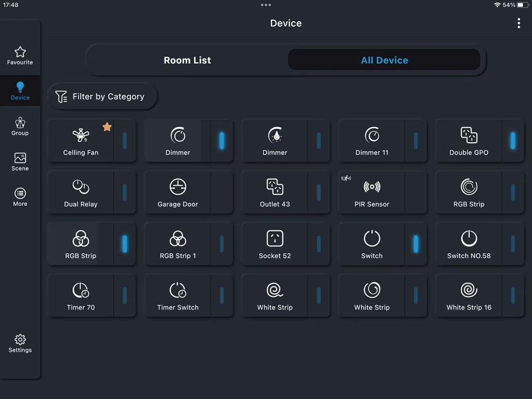Click the favourite star on Celling Fan
532x399 pixels.
pyautogui.click(x=107, y=127)
